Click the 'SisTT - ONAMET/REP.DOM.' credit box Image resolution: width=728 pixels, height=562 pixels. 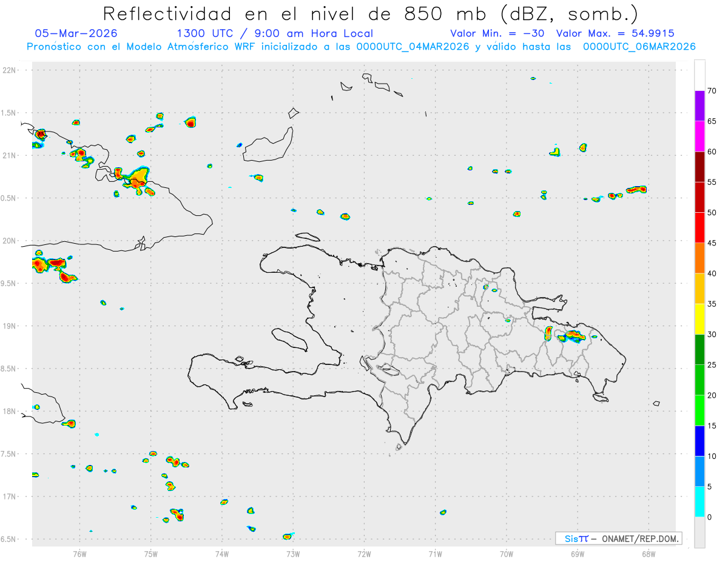point(618,538)
